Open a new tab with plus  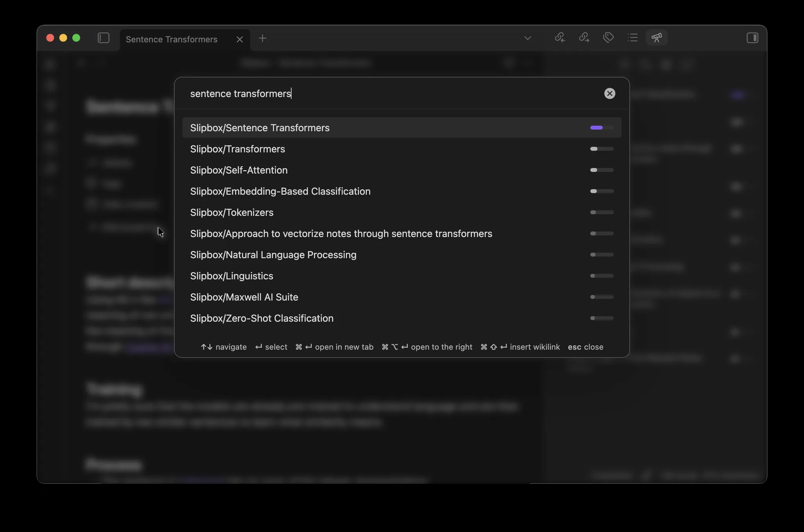pos(263,38)
